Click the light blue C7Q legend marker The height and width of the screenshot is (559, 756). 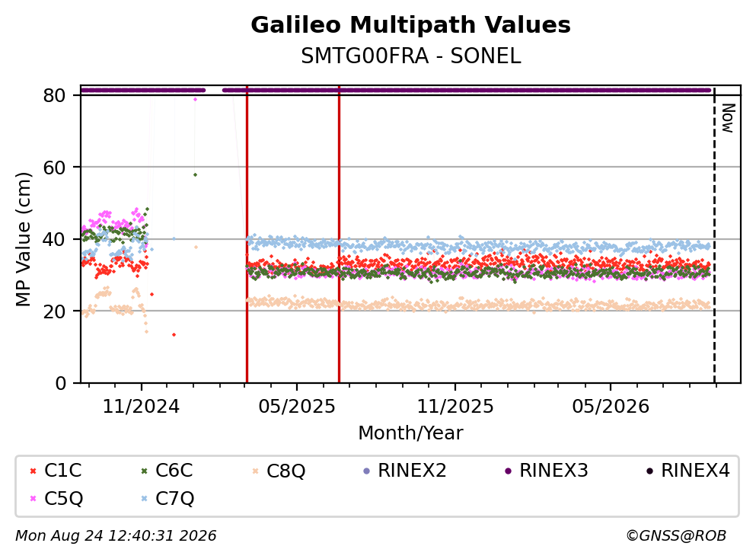click(144, 499)
